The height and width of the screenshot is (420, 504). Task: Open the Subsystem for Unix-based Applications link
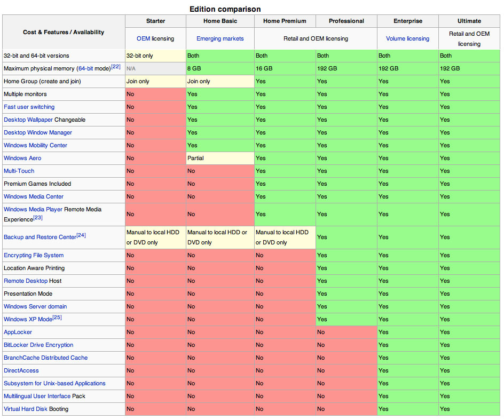point(54,383)
